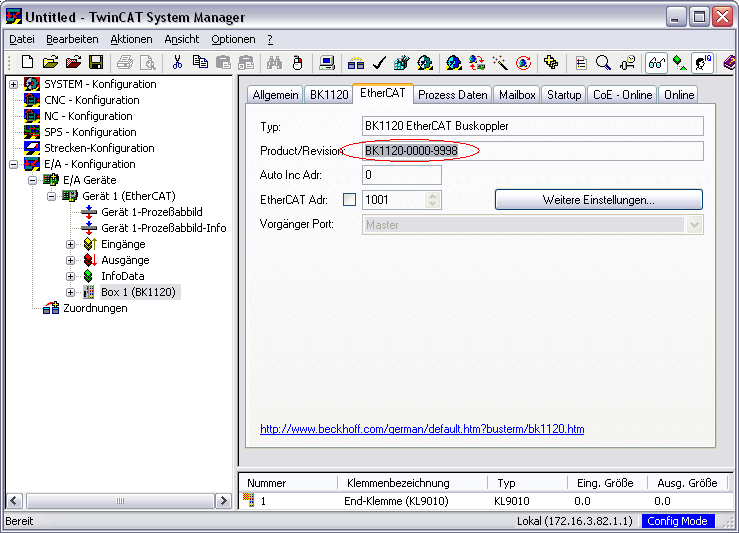Expand the Eingänge tree node
739x533 pixels.
point(70,244)
